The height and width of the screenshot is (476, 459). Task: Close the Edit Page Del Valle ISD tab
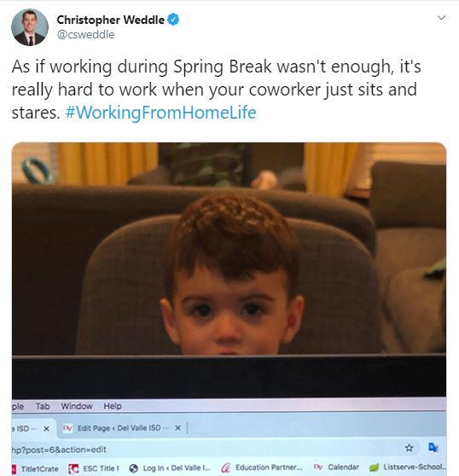[178, 427]
